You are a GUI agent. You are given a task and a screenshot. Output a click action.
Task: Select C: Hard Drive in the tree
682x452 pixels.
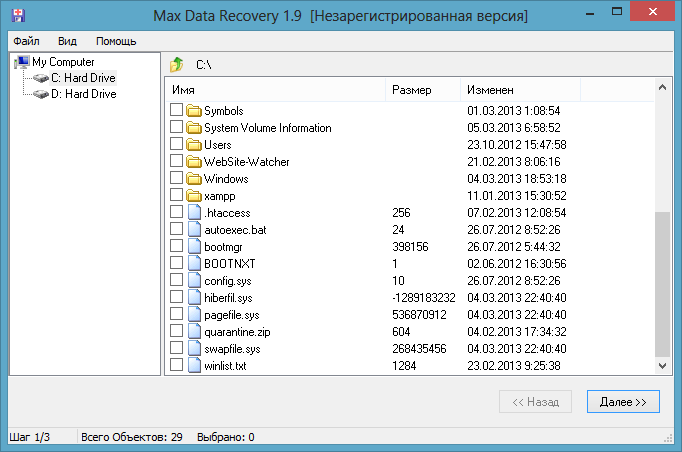pos(83,78)
